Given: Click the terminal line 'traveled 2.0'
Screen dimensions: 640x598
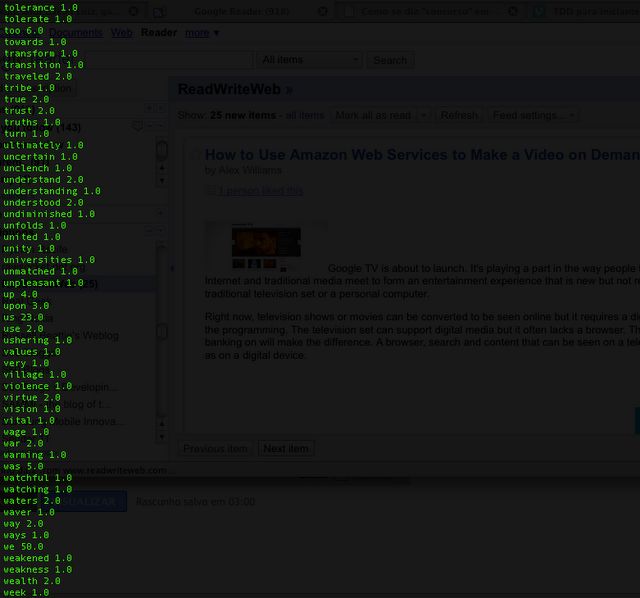Looking at the screenshot, I should click(x=38, y=76).
